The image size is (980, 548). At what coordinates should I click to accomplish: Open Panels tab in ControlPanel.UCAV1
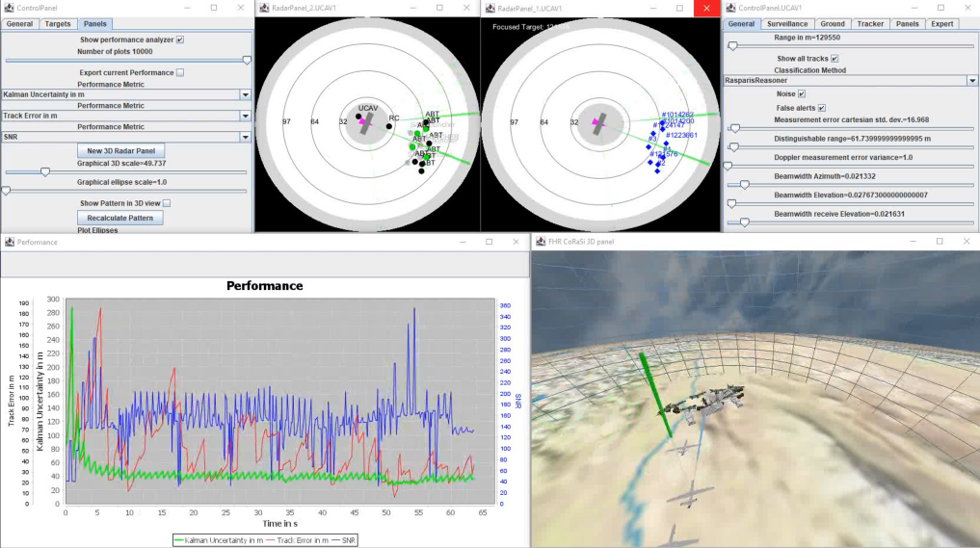pyautogui.click(x=907, y=24)
